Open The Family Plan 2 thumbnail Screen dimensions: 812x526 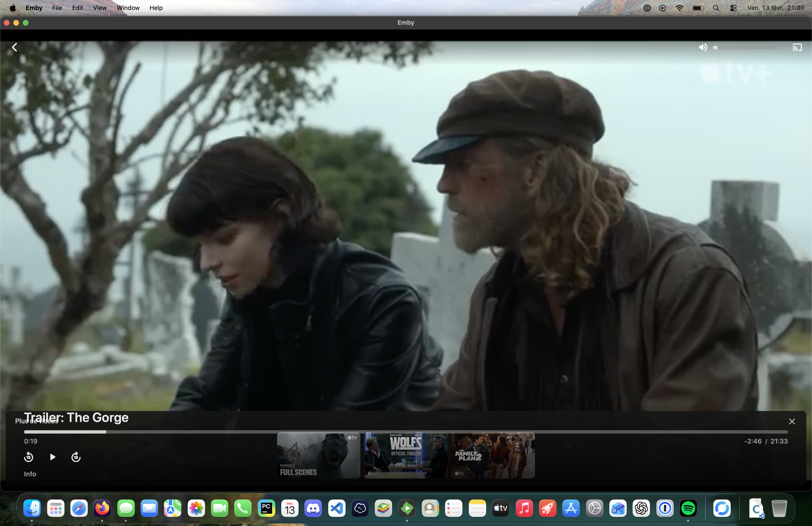click(x=493, y=455)
